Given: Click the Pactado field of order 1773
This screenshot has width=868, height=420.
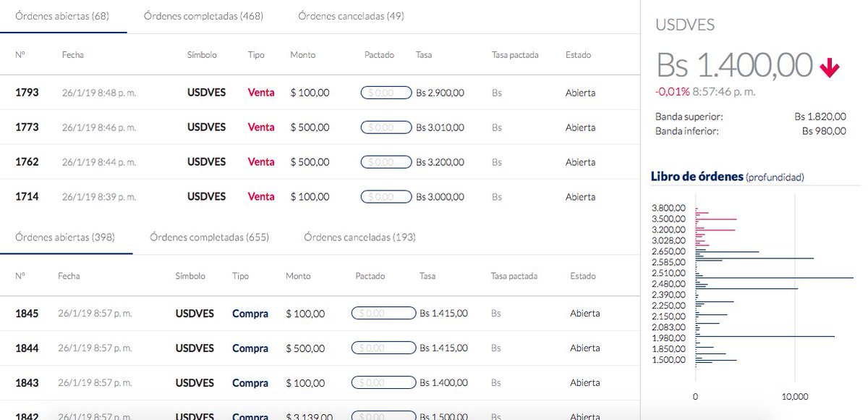Looking at the screenshot, I should pyautogui.click(x=386, y=127).
